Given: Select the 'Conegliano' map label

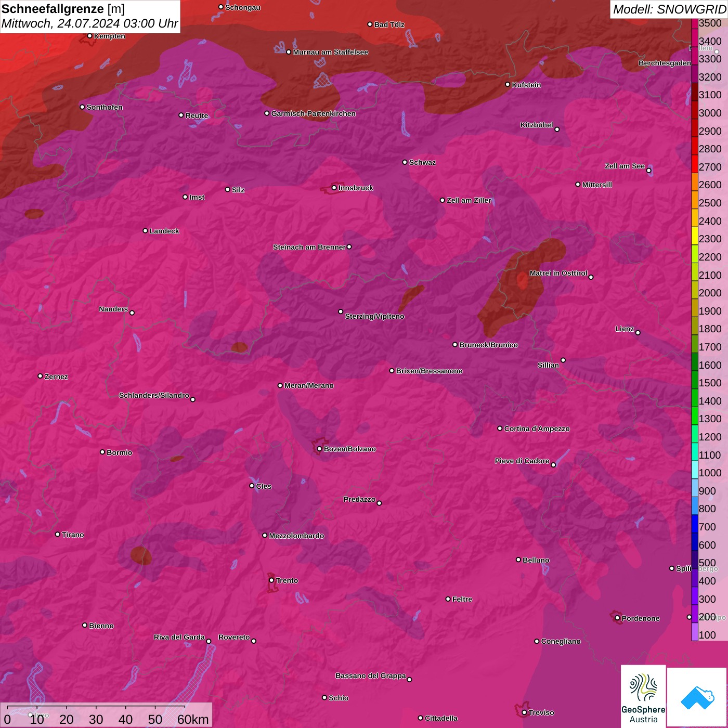Looking at the screenshot, I should [561, 641].
